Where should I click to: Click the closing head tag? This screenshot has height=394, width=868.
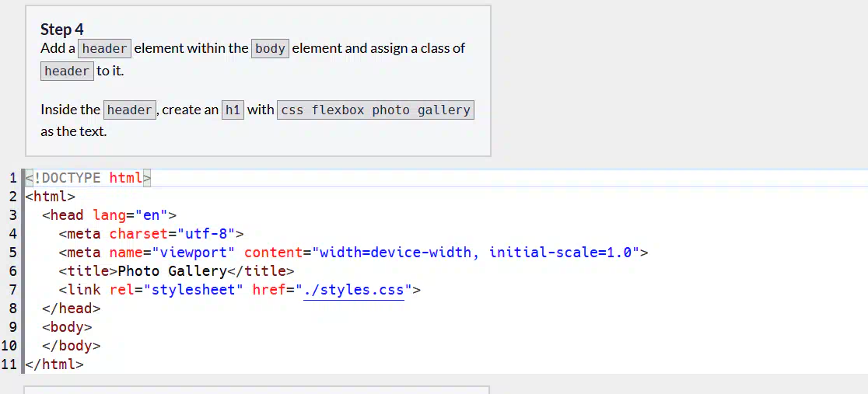point(71,309)
